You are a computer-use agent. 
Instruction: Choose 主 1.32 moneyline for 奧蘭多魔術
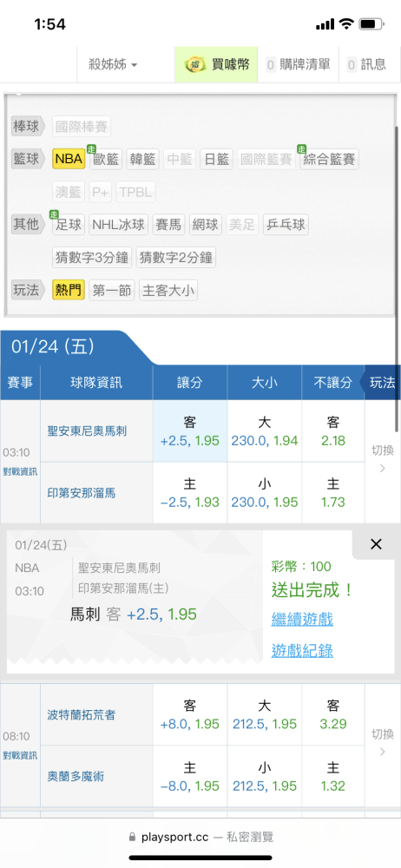click(x=333, y=777)
